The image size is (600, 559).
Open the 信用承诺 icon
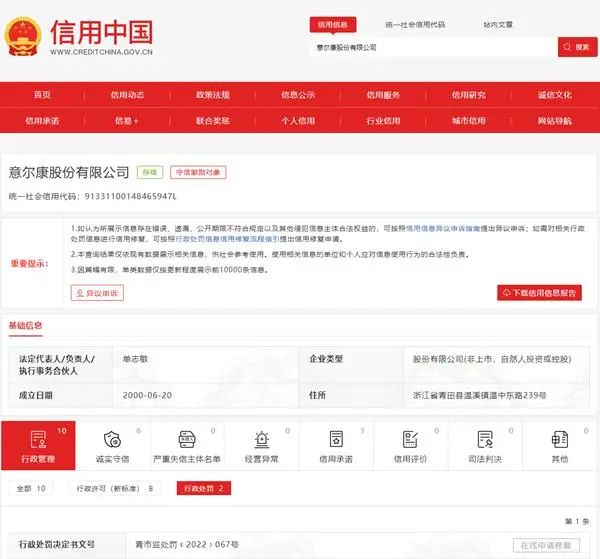(x=336, y=439)
